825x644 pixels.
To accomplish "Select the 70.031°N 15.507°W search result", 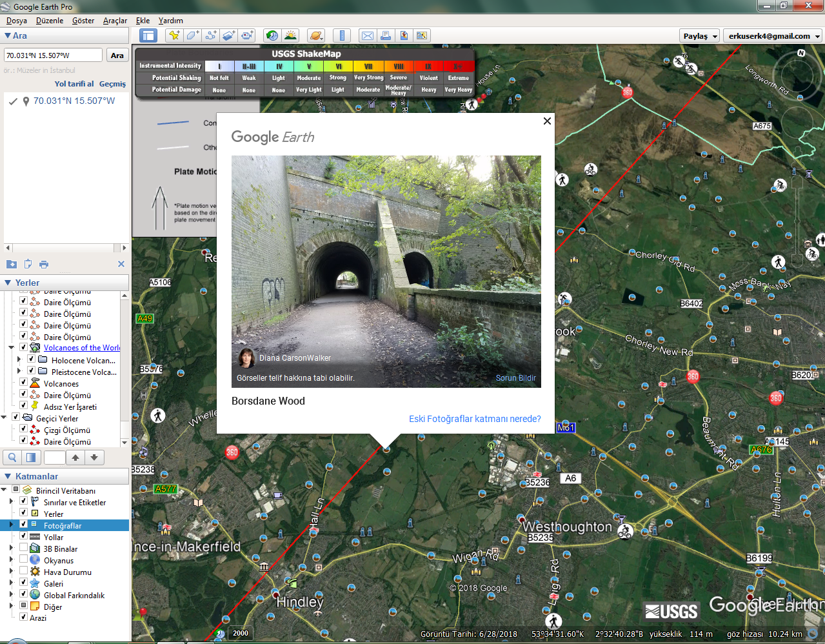I will click(74, 101).
